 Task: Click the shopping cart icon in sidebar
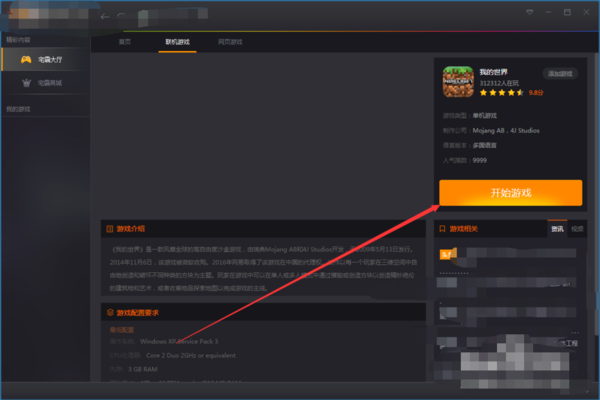(24, 83)
